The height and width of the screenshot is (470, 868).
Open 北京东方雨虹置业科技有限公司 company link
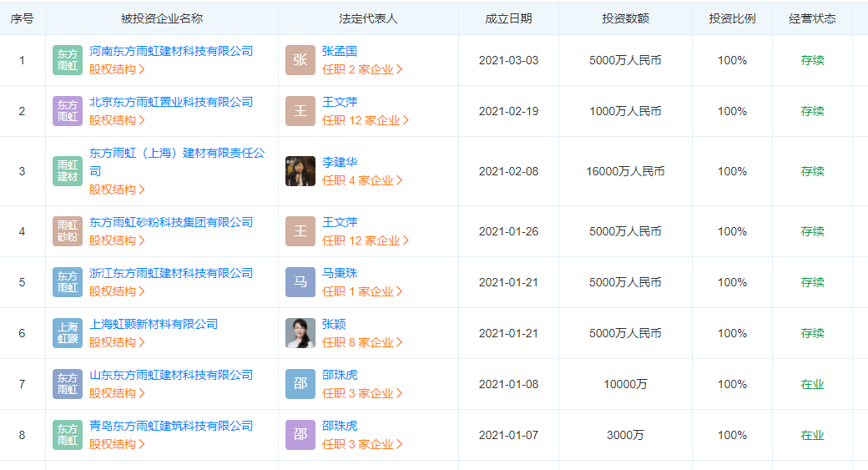point(171,102)
